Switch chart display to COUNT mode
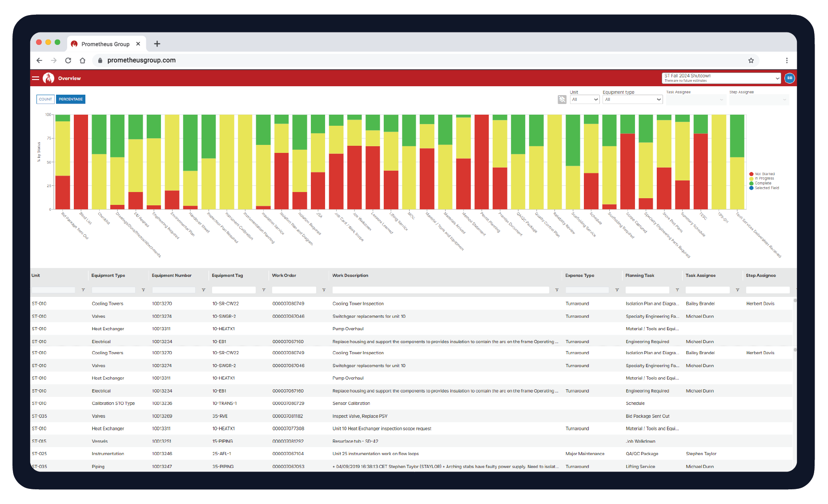This screenshot has width=828, height=504. pos(45,99)
